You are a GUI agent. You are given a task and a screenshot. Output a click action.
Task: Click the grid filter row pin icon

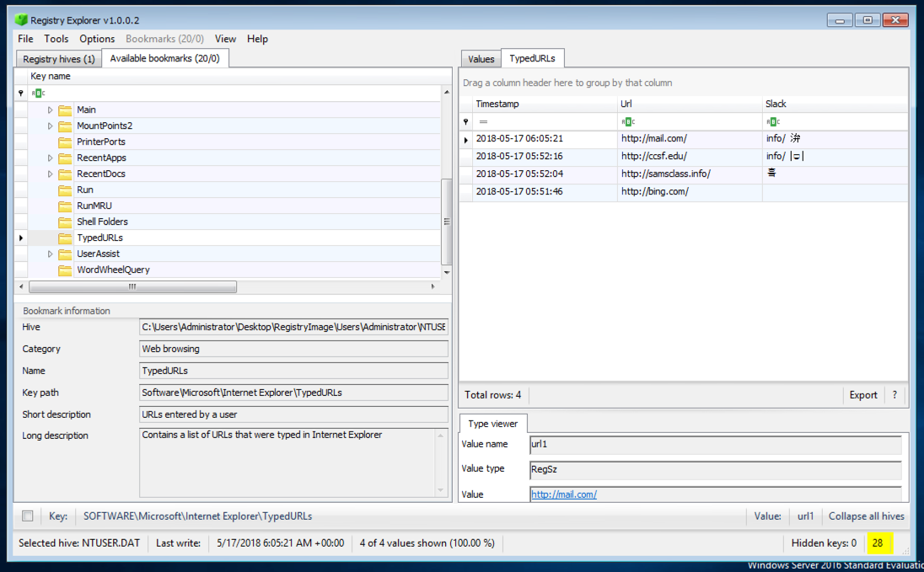click(x=465, y=122)
